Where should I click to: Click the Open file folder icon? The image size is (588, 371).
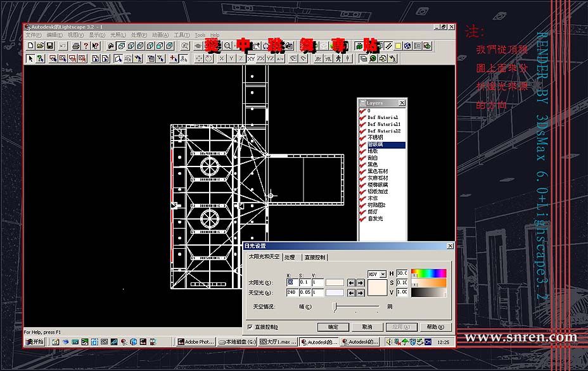click(40, 46)
